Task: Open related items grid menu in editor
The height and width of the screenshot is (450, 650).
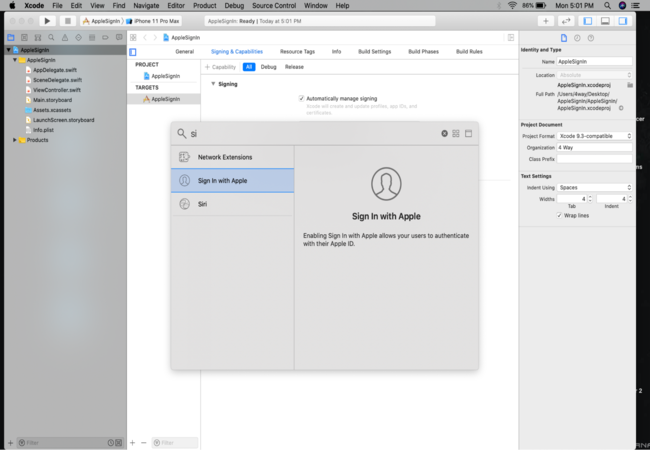Action: click(x=133, y=38)
